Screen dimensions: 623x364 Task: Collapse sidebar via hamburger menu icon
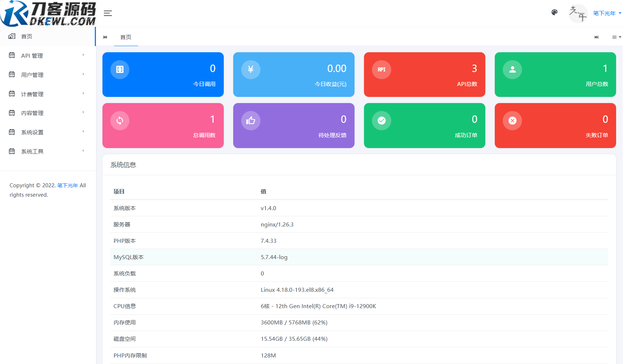pos(108,13)
